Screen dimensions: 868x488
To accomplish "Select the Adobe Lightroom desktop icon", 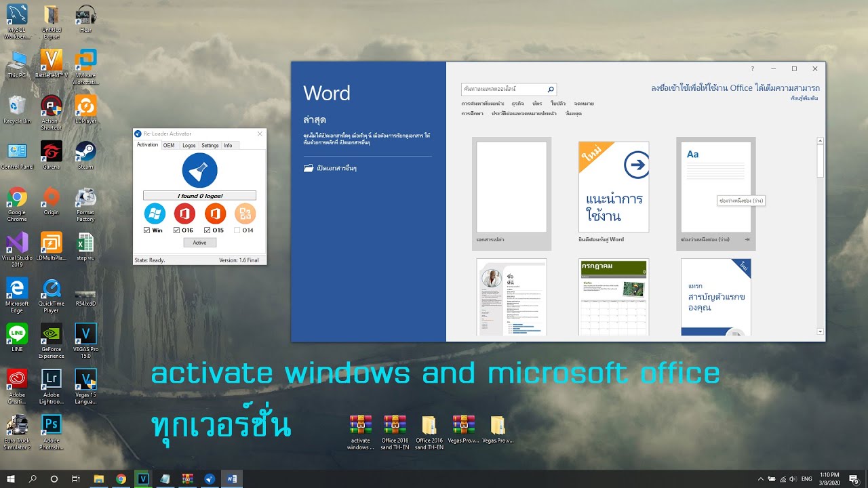I will tap(51, 387).
